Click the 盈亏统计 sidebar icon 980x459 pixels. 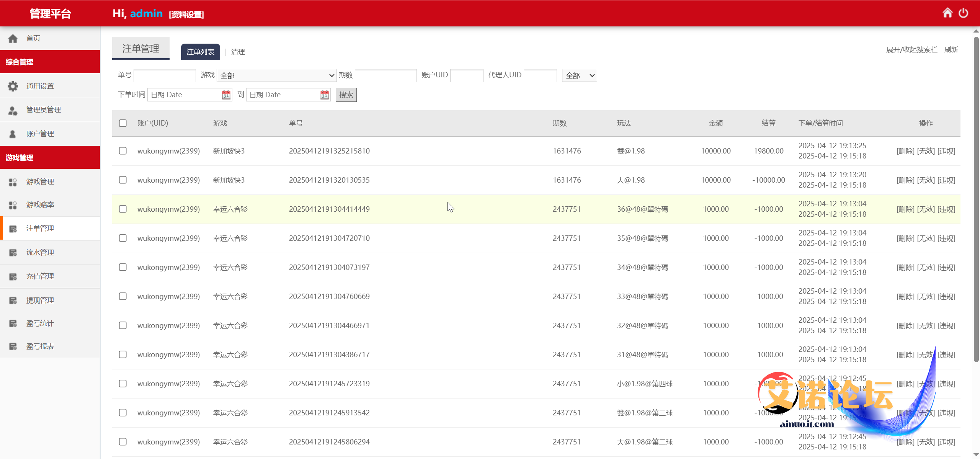point(13,323)
